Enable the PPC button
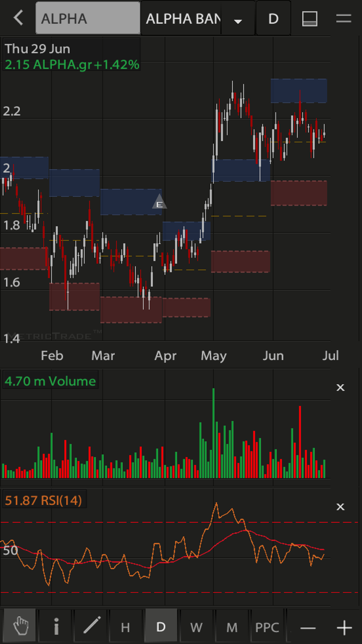362x644 pixels. [x=267, y=627]
